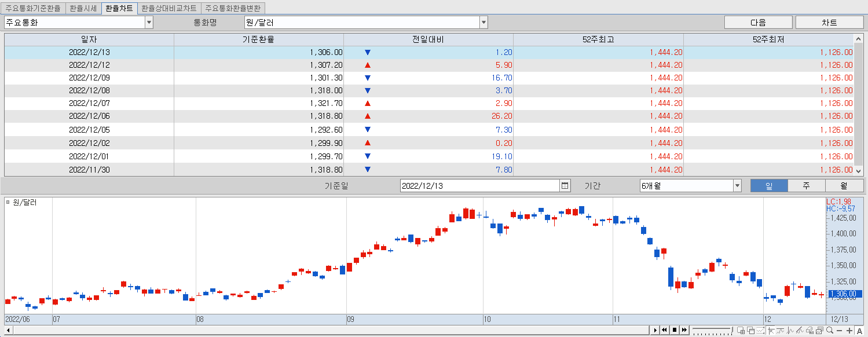Select the 2022/12/07 row date cell
The height and width of the screenshot is (337, 868).
click(x=89, y=103)
